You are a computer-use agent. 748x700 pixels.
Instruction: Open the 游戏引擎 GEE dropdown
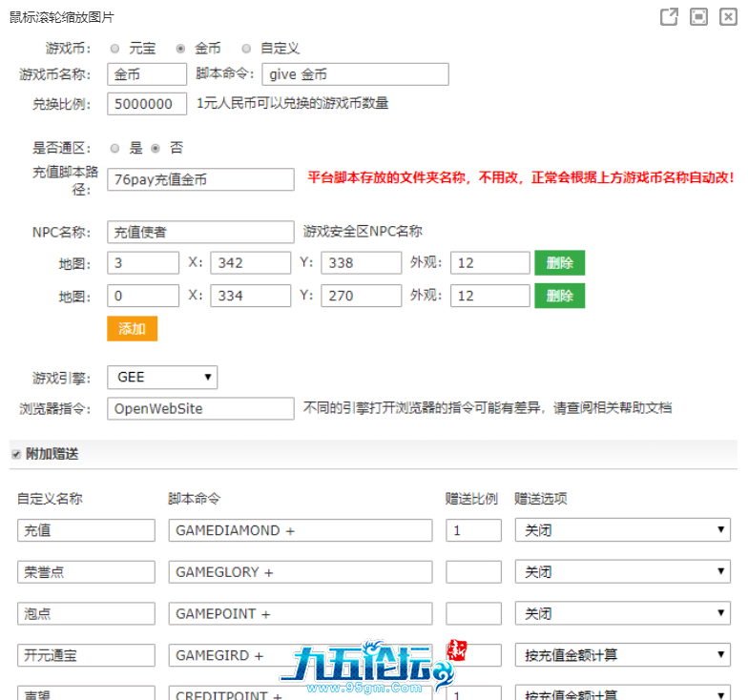(162, 377)
